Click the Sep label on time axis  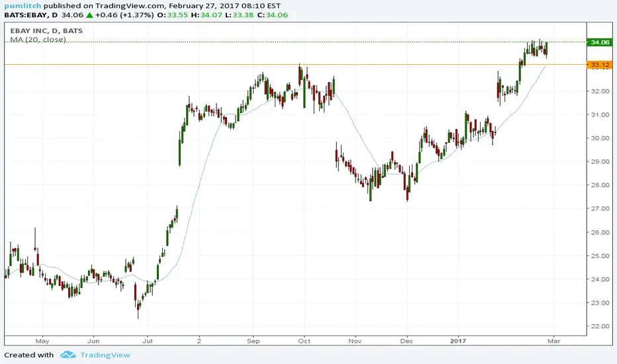pos(254,341)
